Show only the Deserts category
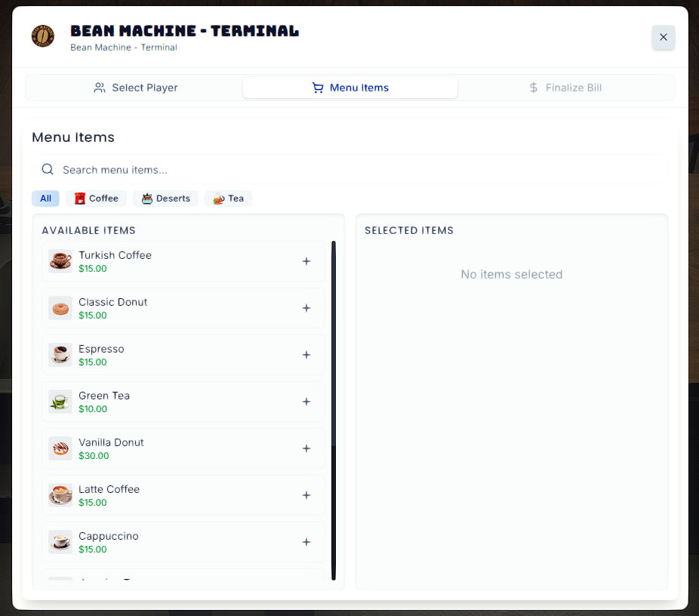 (x=166, y=199)
